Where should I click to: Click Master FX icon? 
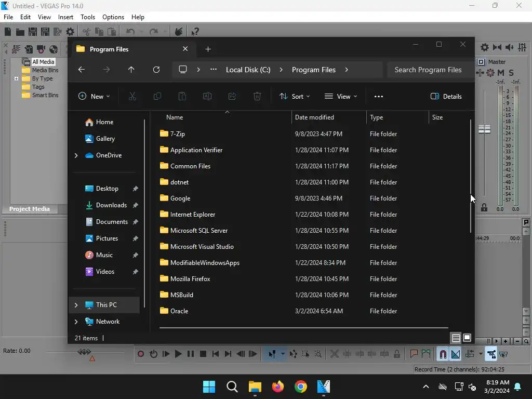point(480,73)
